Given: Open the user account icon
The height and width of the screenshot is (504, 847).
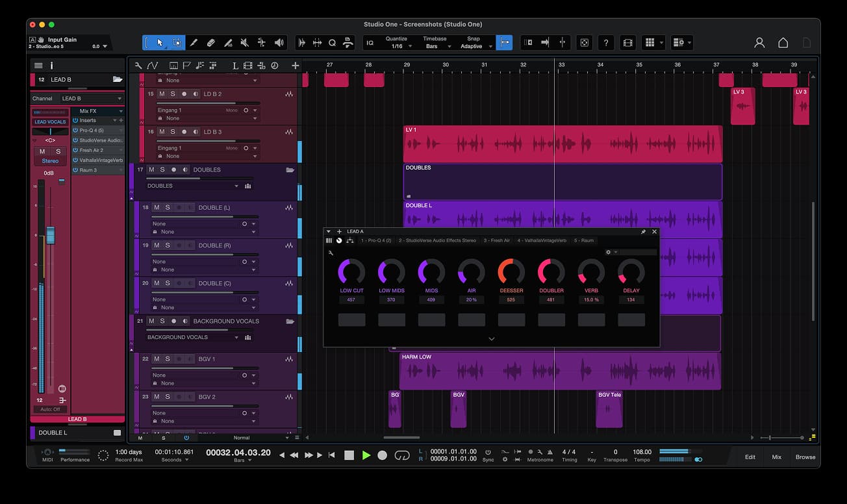Looking at the screenshot, I should click(x=759, y=43).
